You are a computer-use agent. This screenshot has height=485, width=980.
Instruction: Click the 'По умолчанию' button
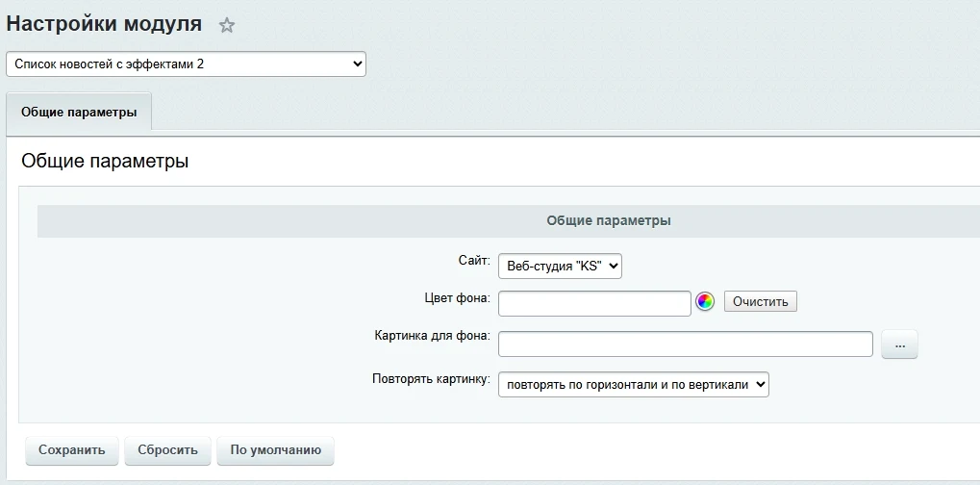pos(276,450)
